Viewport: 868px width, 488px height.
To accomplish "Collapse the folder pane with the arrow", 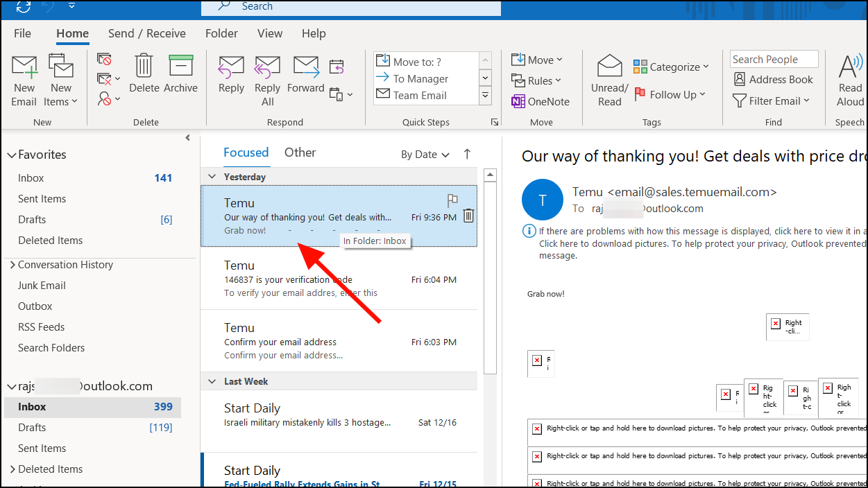I will [x=187, y=138].
